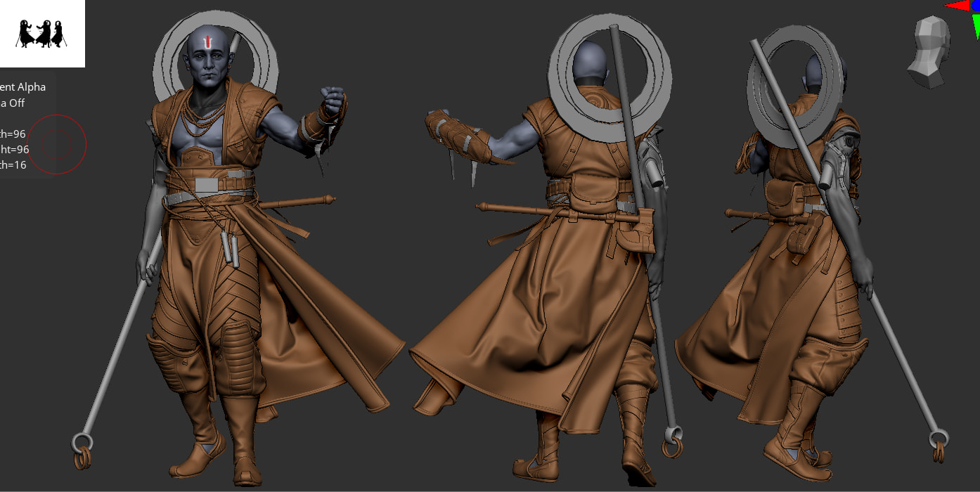The image size is (980, 492).
Task: Click the CamView head orientation gizmo
Action: pyautogui.click(x=928, y=53)
